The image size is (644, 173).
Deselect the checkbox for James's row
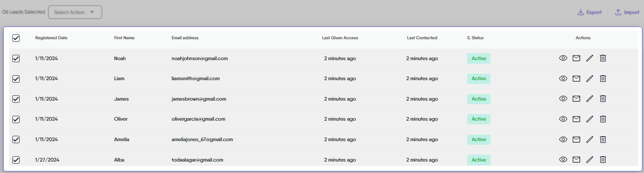16,99
